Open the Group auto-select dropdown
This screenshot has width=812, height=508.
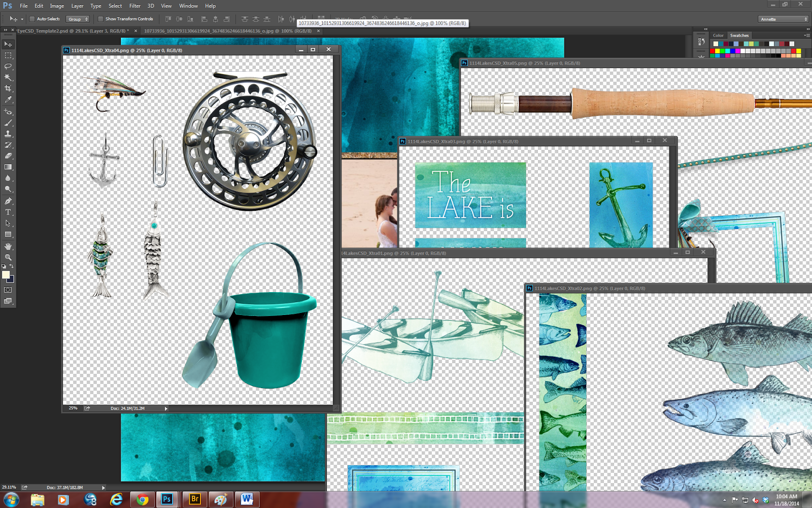point(78,19)
